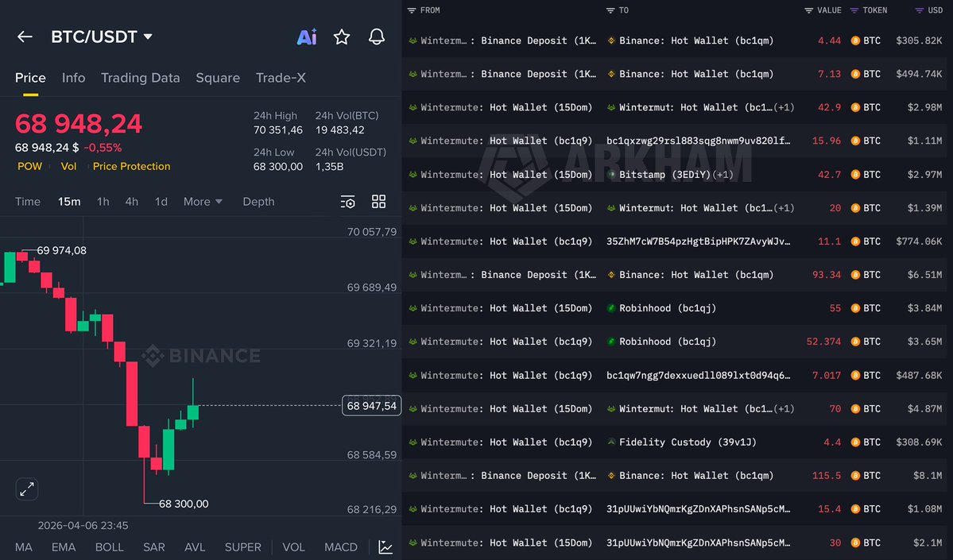Click the 70 BTC value cell
This screenshot has width=953, height=560.
835,409
